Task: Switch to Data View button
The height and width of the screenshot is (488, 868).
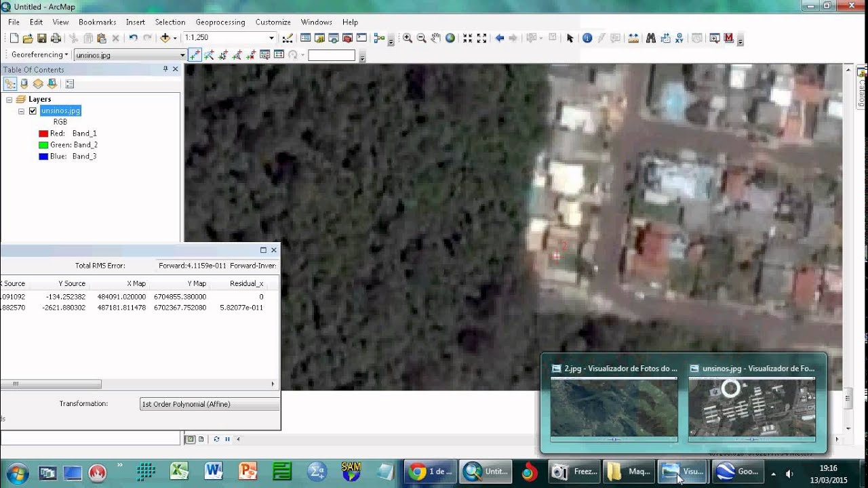Action: 191,439
